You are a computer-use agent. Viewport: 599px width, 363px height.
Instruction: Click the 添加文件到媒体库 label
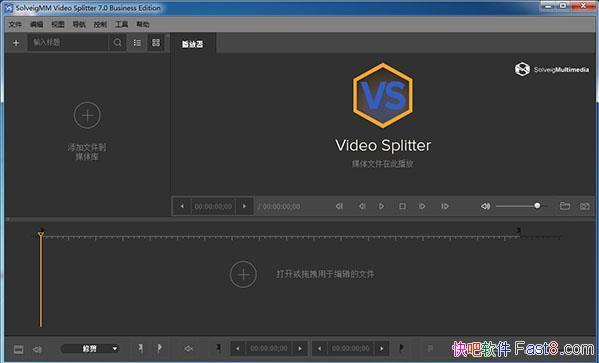[x=87, y=152]
